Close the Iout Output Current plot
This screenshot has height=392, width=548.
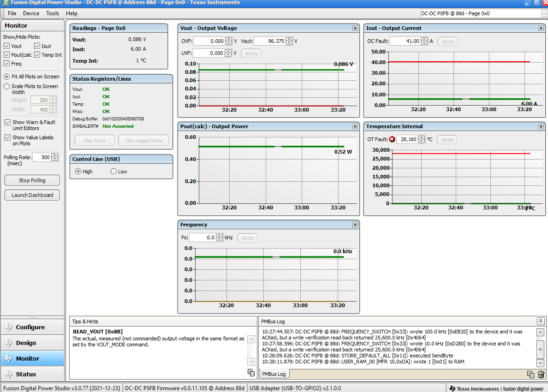[x=541, y=28]
